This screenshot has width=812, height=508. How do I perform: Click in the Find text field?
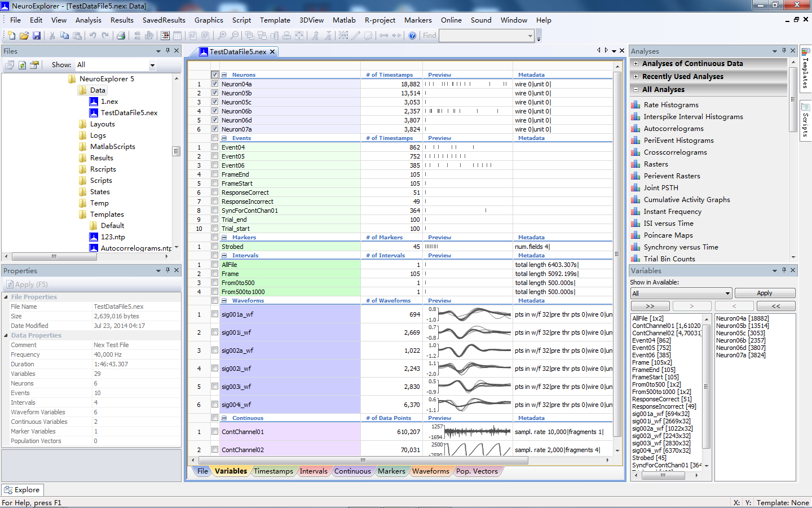tap(483, 36)
